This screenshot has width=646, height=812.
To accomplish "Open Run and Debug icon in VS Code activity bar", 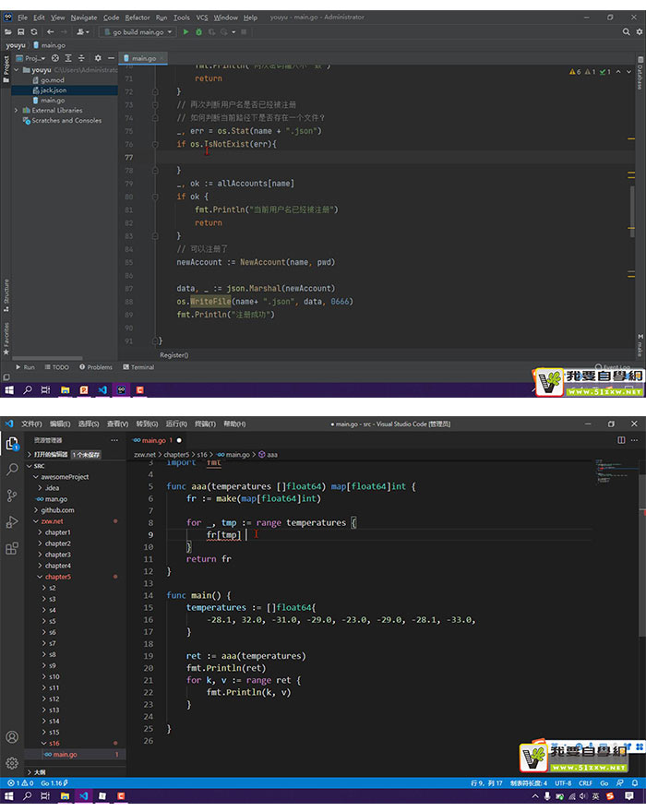I will point(12,522).
